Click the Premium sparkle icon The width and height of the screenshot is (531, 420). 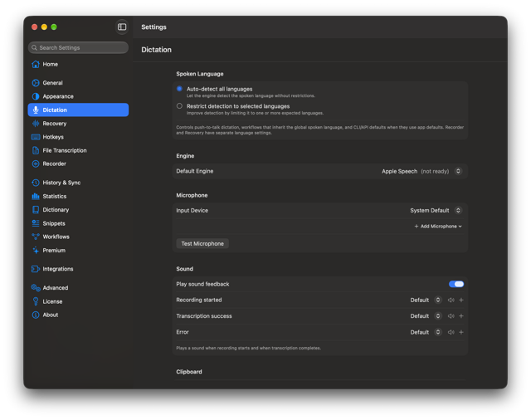(x=36, y=251)
